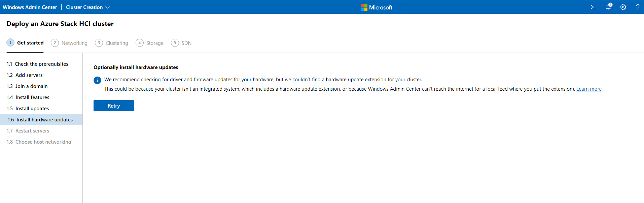Select step 1.5 Install updates
Viewport: 644px width, 203px height.
click(32, 109)
